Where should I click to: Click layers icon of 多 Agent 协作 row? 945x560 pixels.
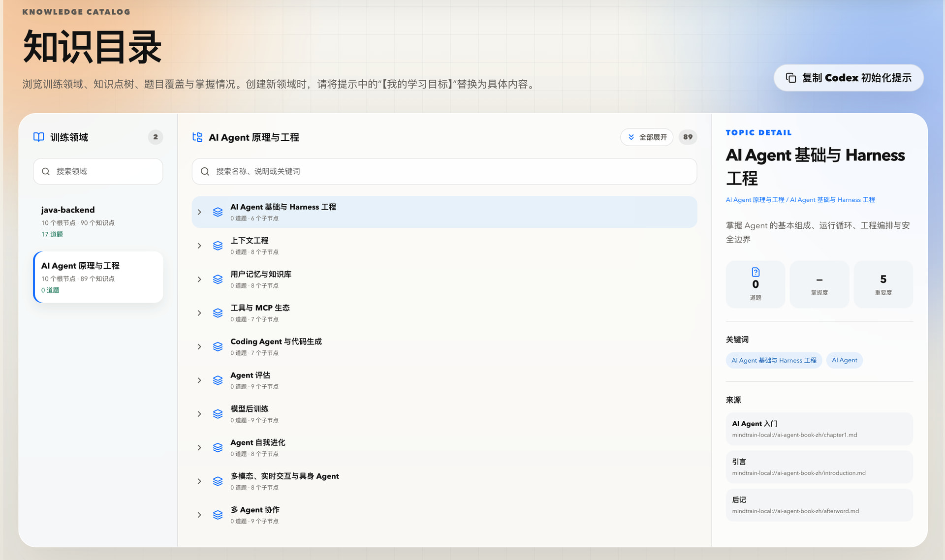[218, 515]
